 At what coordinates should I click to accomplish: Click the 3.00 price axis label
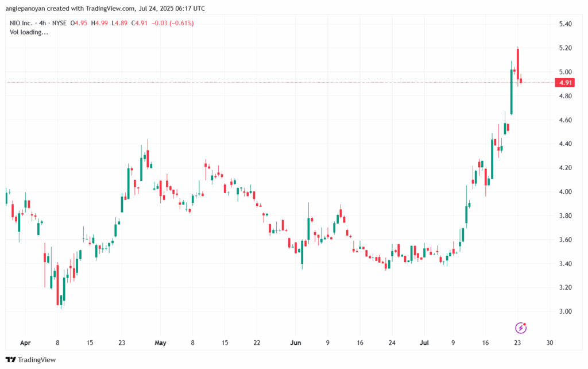[565, 312]
